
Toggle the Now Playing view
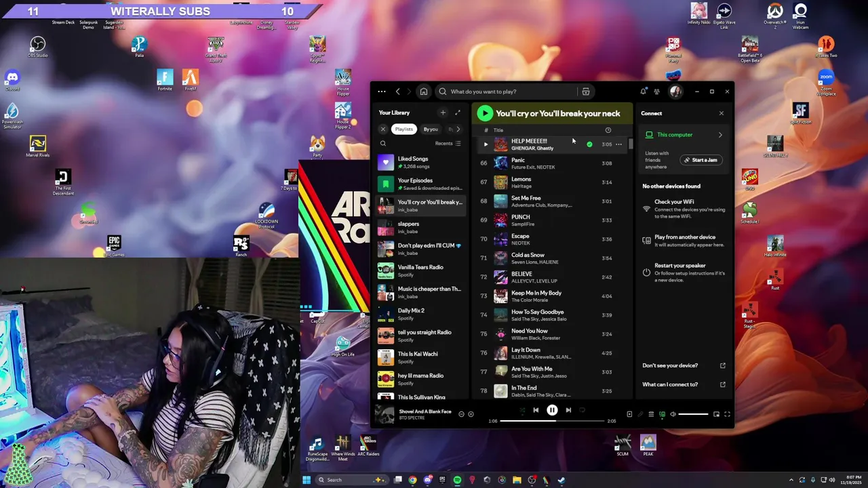[x=629, y=414]
